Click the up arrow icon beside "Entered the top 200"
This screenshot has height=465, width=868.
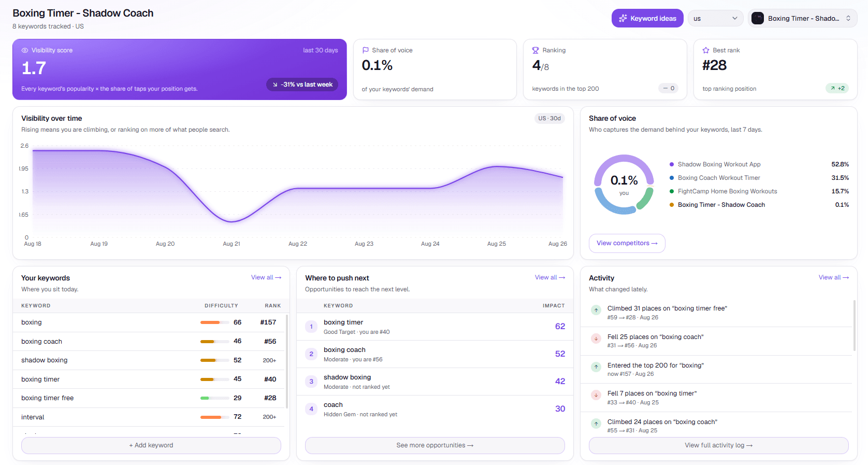click(596, 367)
